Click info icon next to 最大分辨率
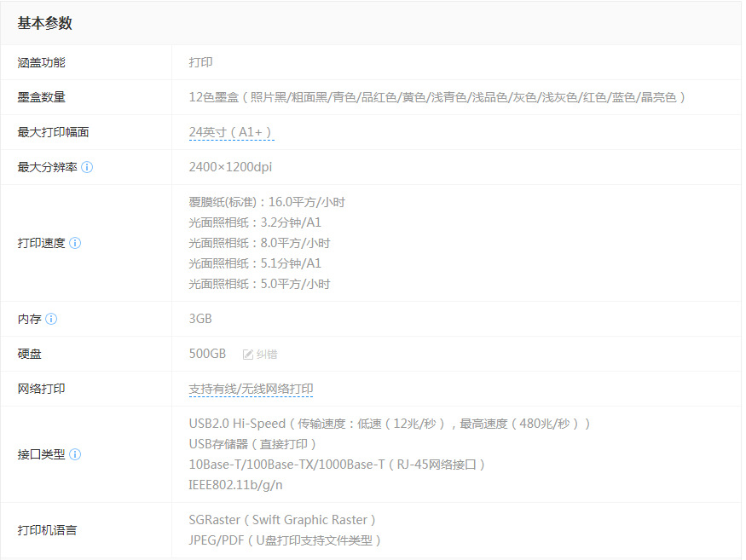The width and height of the screenshot is (746, 560). [87, 167]
